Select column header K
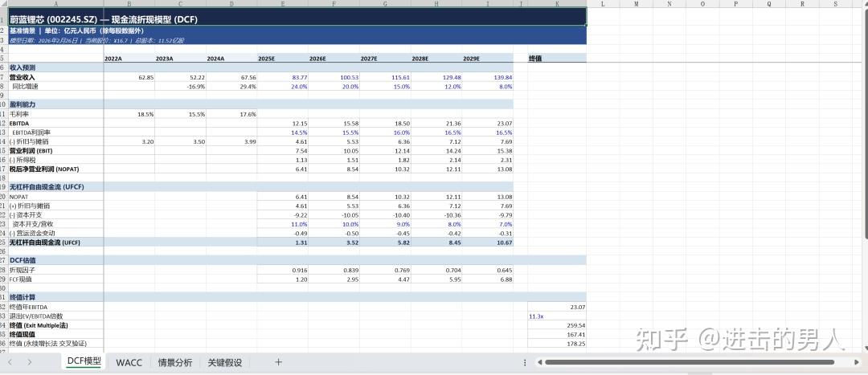 pyautogui.click(x=557, y=4)
